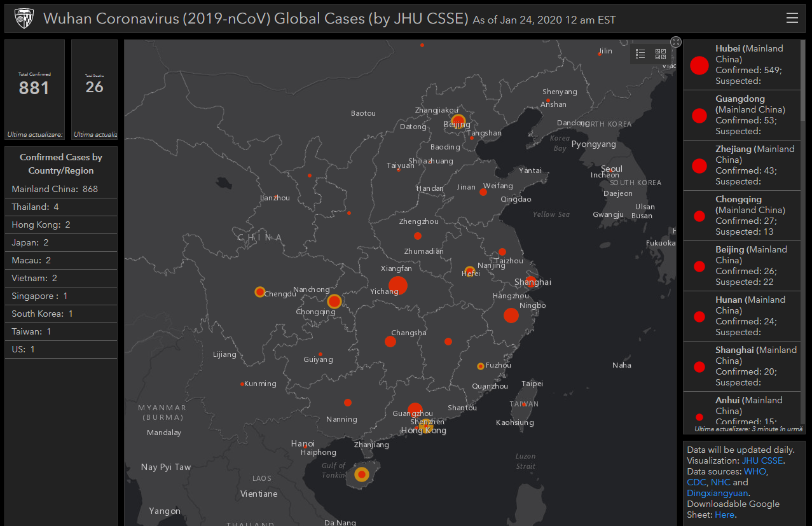The height and width of the screenshot is (526, 812).
Task: Click 'Thailand: 4' row
Action: pos(61,207)
